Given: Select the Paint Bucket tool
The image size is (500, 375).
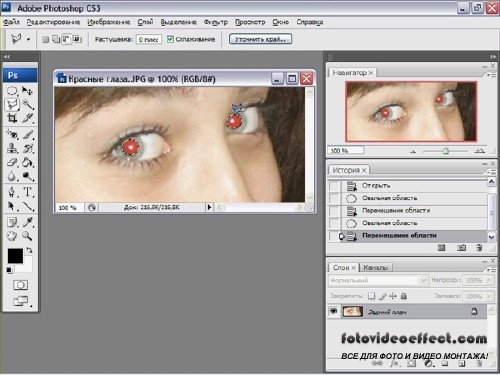Looking at the screenshot, I should point(27,162).
